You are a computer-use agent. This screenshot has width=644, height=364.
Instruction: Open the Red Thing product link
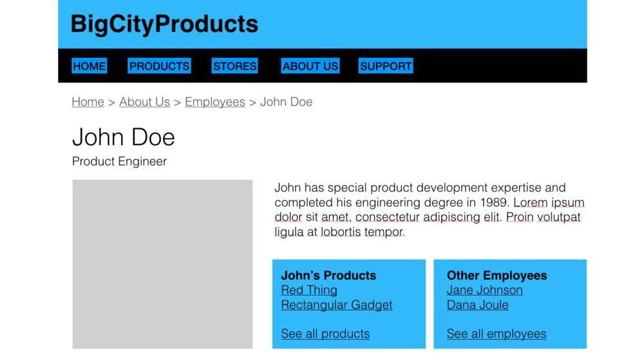[309, 290]
